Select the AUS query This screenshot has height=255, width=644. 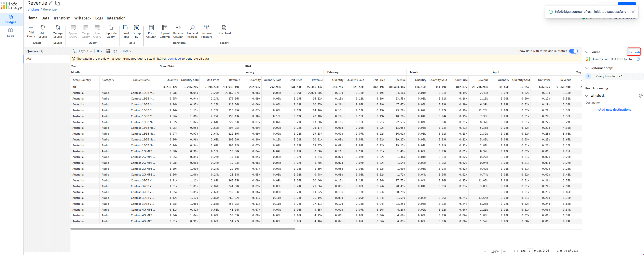(47, 59)
